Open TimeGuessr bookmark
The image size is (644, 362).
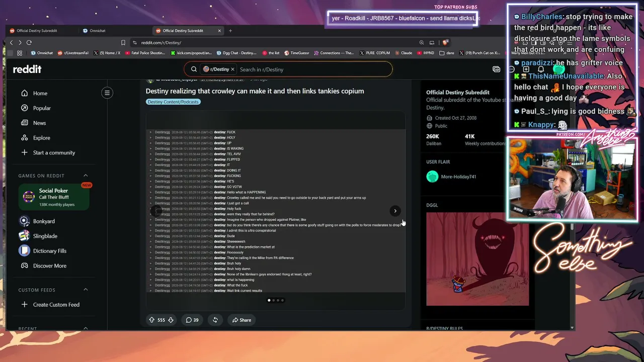pos(297,53)
